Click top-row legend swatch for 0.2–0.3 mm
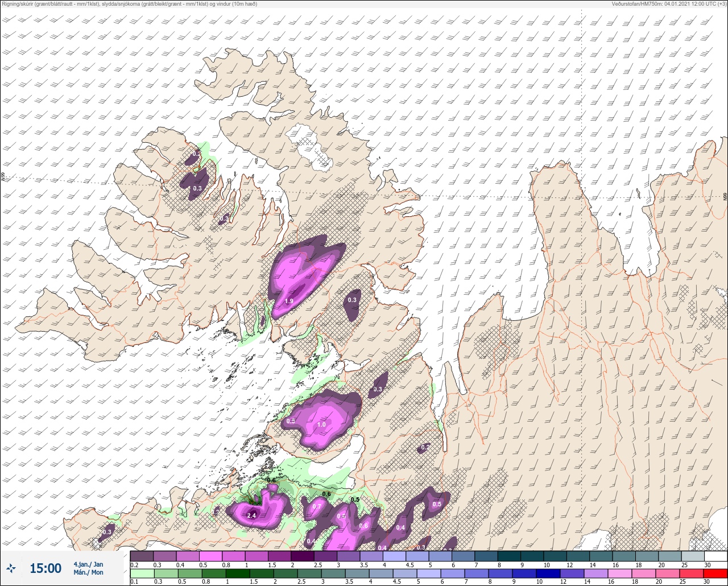Image resolution: width=728 pixels, height=586 pixels. (x=142, y=556)
